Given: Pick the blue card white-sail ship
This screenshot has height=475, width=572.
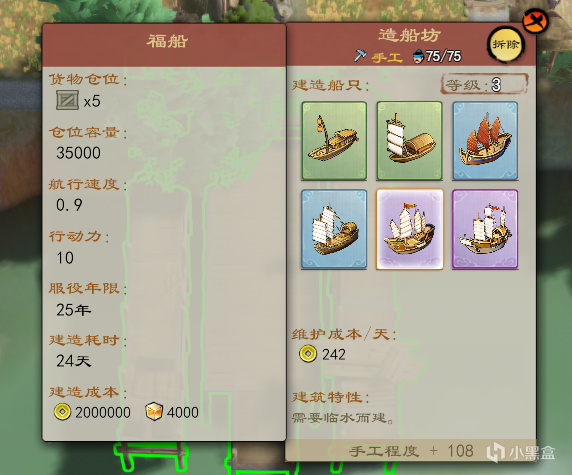Looking at the screenshot, I should click(x=334, y=229).
